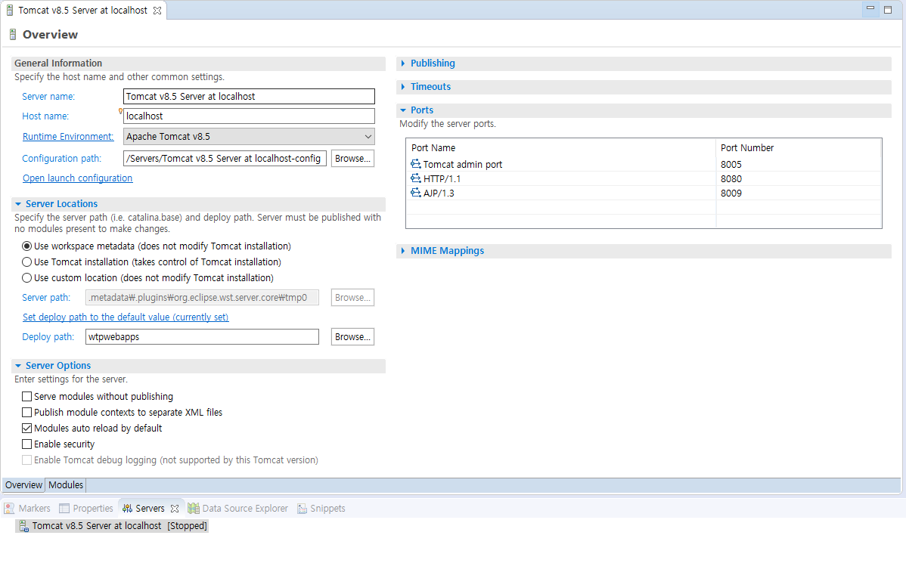The height and width of the screenshot is (588, 906).
Task: Close the Servers view tab
Action: click(x=175, y=509)
